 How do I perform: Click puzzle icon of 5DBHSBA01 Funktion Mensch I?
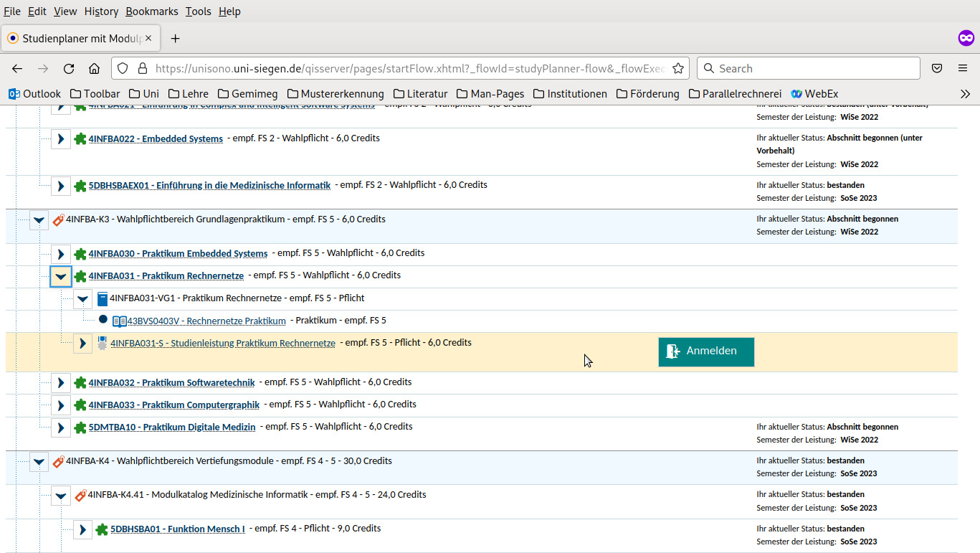point(102,529)
